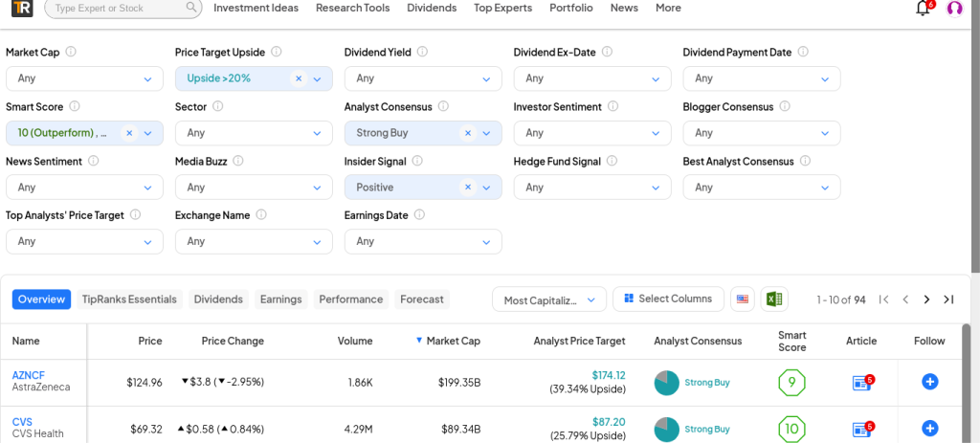Remove the Upside >20% filter
The width and height of the screenshot is (980, 443).
click(x=298, y=78)
